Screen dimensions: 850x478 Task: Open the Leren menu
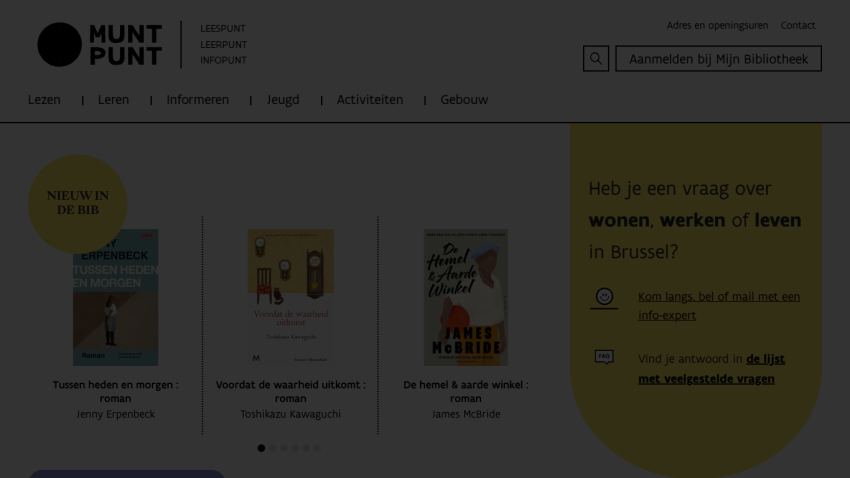113,100
